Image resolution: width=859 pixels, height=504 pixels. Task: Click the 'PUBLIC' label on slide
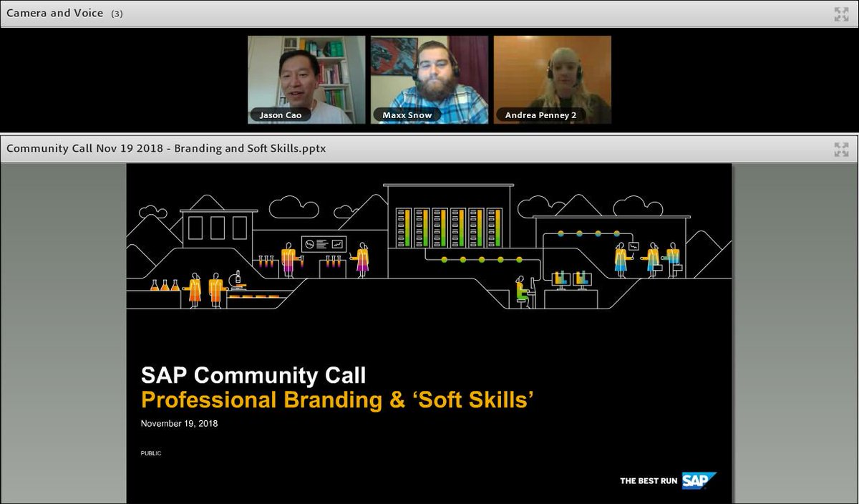(x=151, y=453)
